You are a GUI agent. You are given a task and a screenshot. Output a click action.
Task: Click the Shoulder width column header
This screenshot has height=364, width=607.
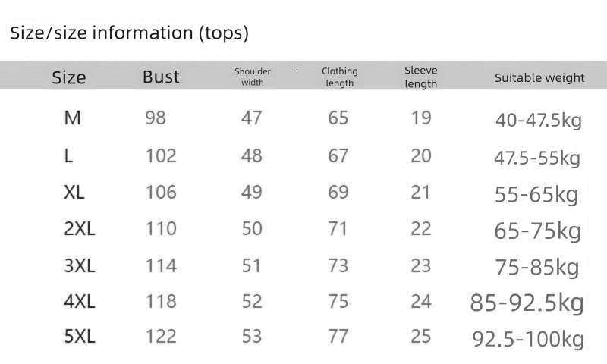click(253, 77)
